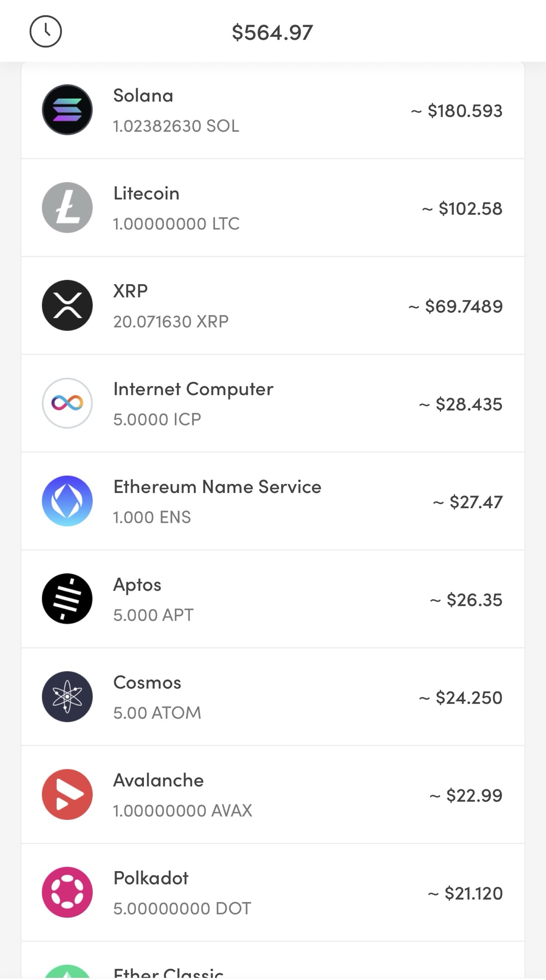Tap the Internet Computer infinity logo
The width and height of the screenshot is (546, 980).
67,403
